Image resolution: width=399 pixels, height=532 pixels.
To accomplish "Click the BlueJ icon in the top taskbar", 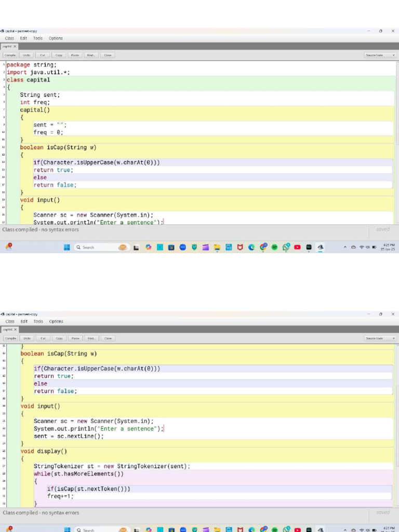I will coord(320,247).
